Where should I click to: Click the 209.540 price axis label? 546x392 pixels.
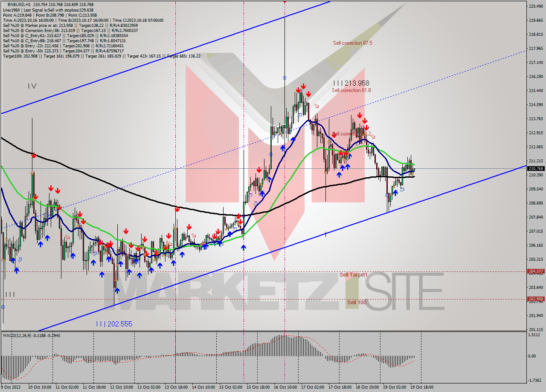pos(536,189)
